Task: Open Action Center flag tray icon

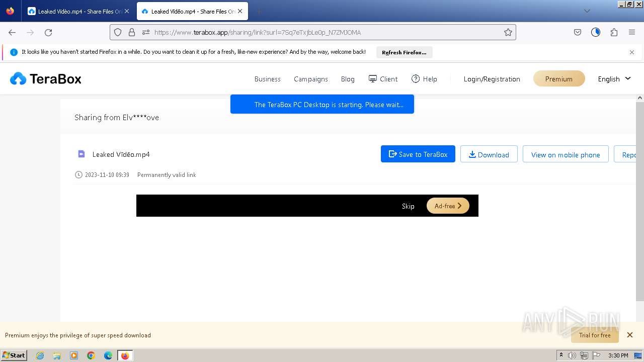Action: (x=596, y=355)
